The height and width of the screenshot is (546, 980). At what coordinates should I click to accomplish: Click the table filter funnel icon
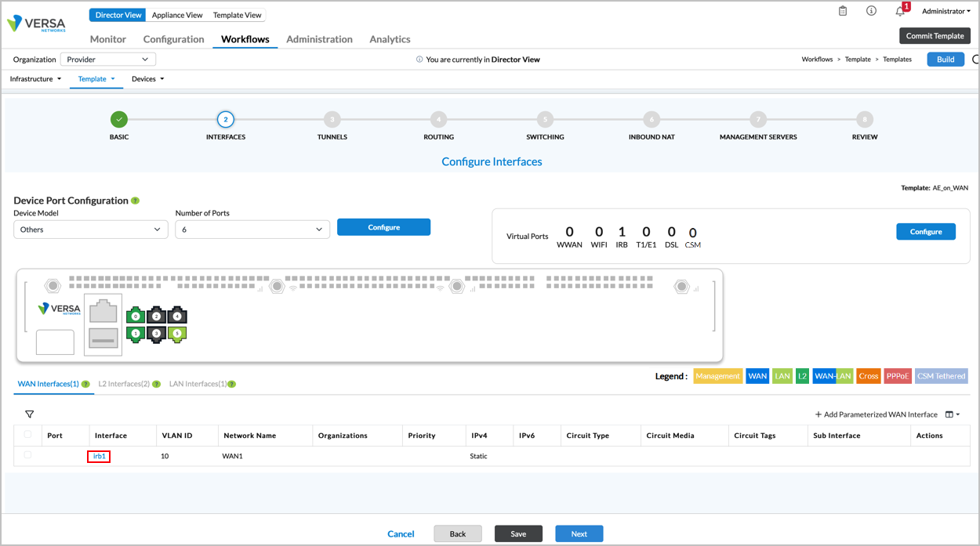coord(30,414)
